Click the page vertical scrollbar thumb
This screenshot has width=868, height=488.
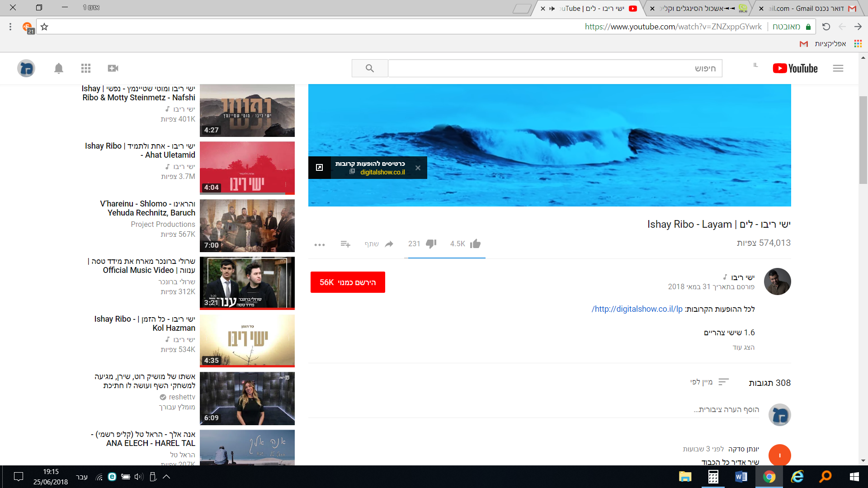click(x=863, y=140)
